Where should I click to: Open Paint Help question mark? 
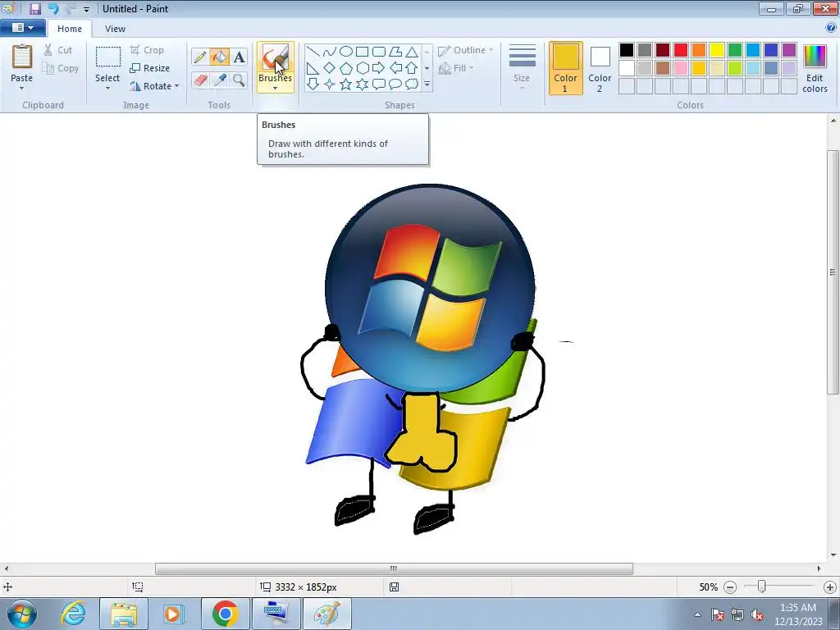click(831, 28)
